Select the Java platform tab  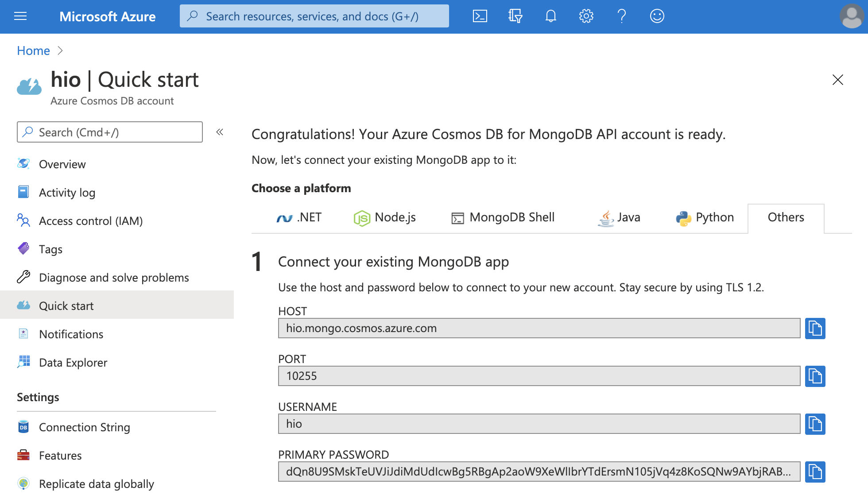pyautogui.click(x=619, y=217)
